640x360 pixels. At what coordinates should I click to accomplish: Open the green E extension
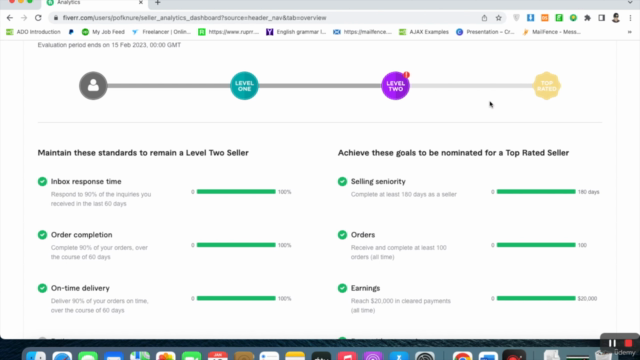pos(559,18)
